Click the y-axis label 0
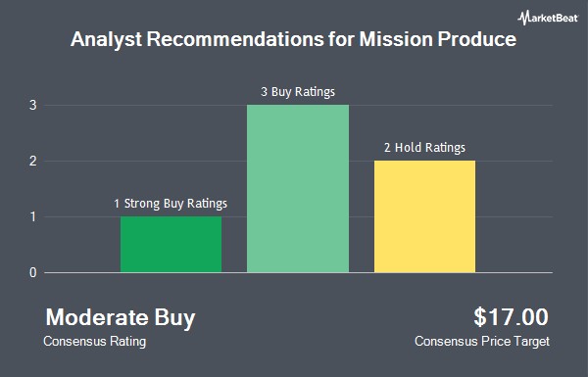Screen dimensions: 588x377 pyautogui.click(x=33, y=273)
